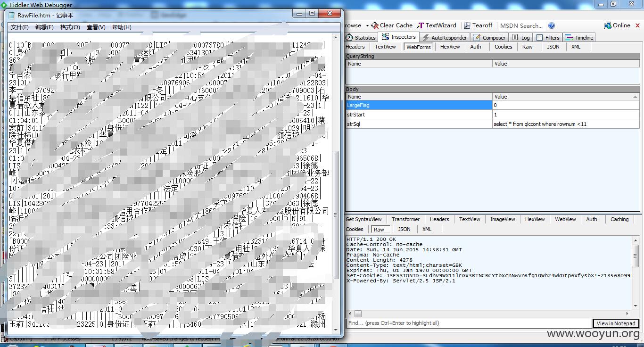
Task: Click the Online status indicator
Action: tap(617, 25)
